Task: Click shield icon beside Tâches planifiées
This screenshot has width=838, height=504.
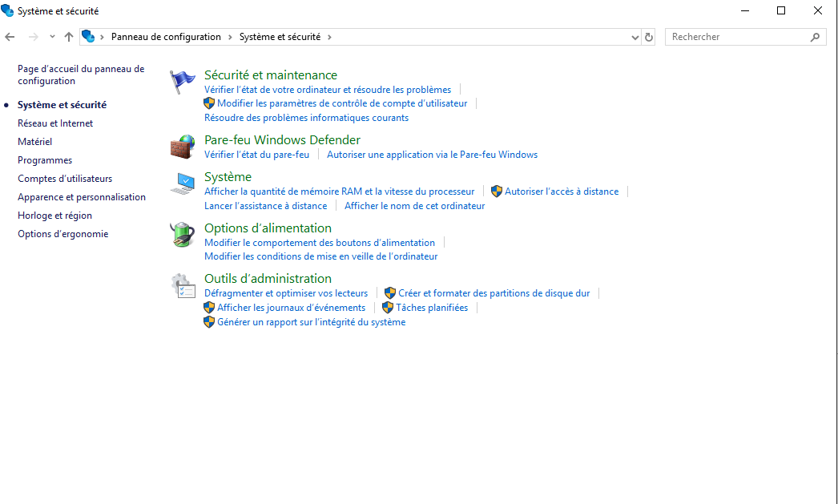Action: pos(388,308)
